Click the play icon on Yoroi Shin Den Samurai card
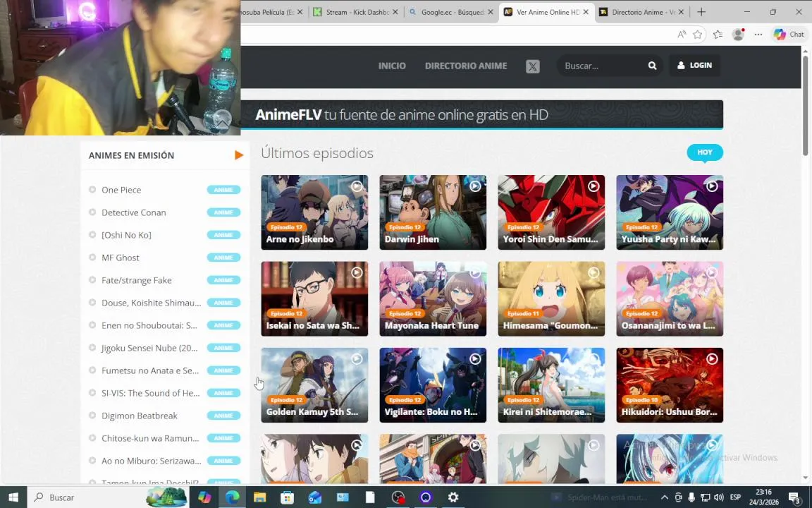The width and height of the screenshot is (812, 508). click(593, 186)
